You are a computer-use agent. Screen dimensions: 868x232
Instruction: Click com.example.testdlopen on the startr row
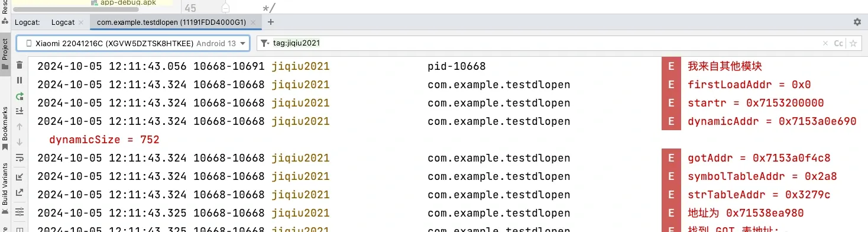point(498,103)
